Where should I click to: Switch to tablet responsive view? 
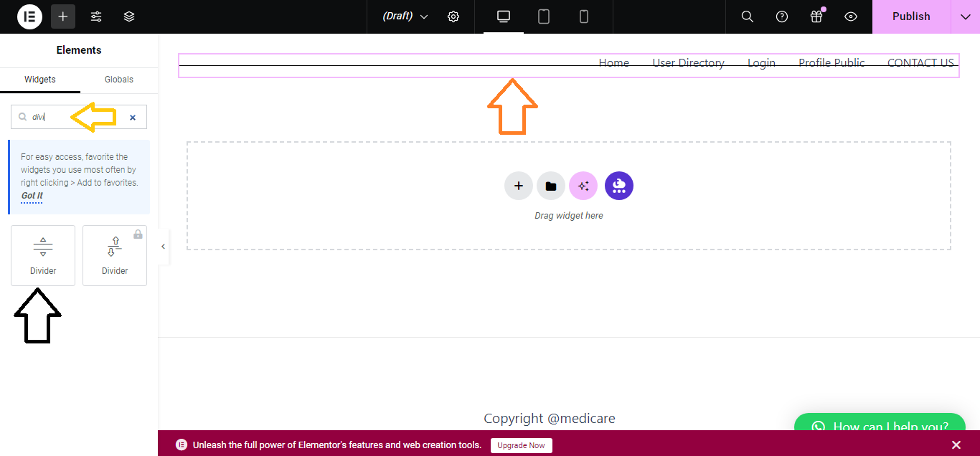coord(544,16)
